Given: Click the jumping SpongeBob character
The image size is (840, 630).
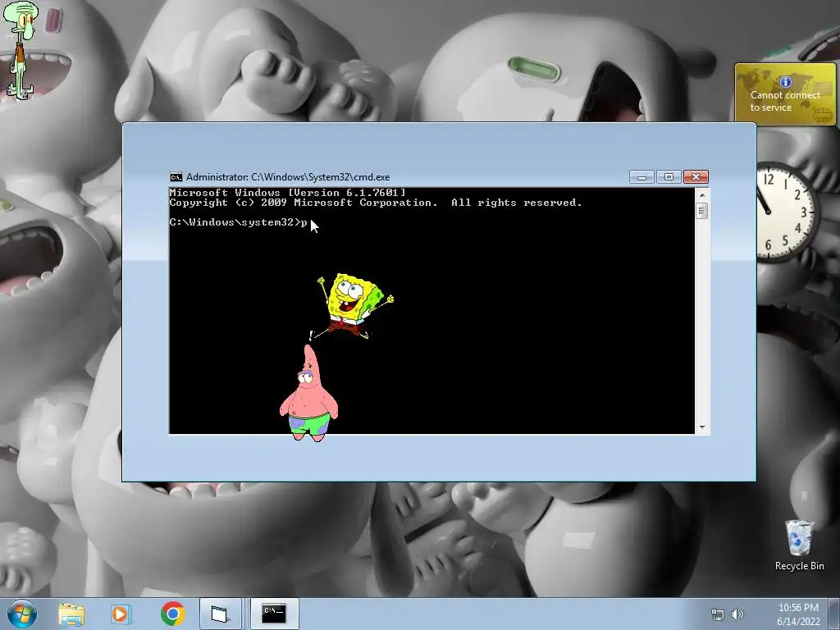Looking at the screenshot, I should pos(354,306).
